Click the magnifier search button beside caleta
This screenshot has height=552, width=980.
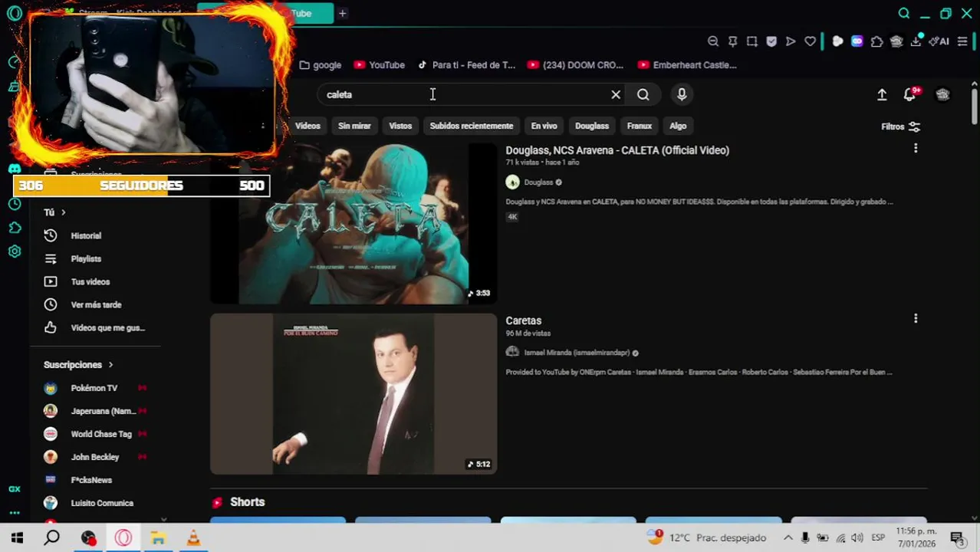point(643,94)
